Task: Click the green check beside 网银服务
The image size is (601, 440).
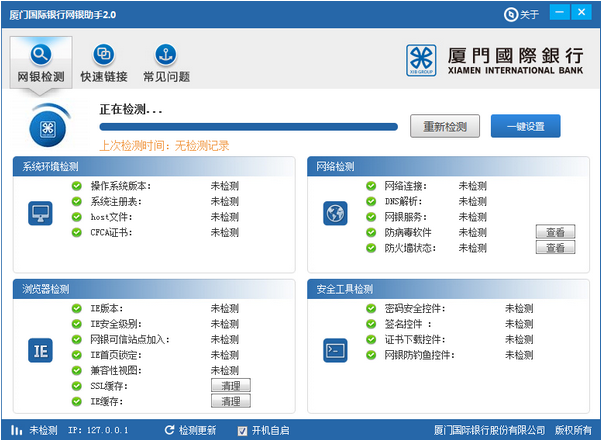Action: click(371, 217)
